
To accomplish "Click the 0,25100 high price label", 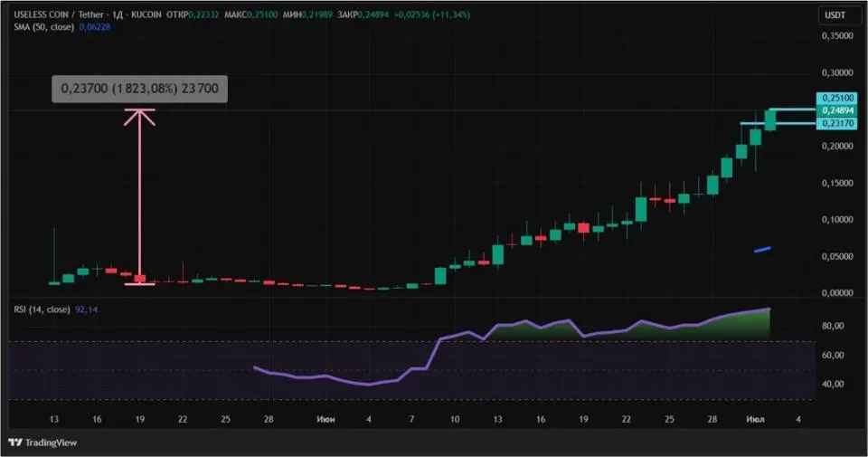I will [837, 98].
